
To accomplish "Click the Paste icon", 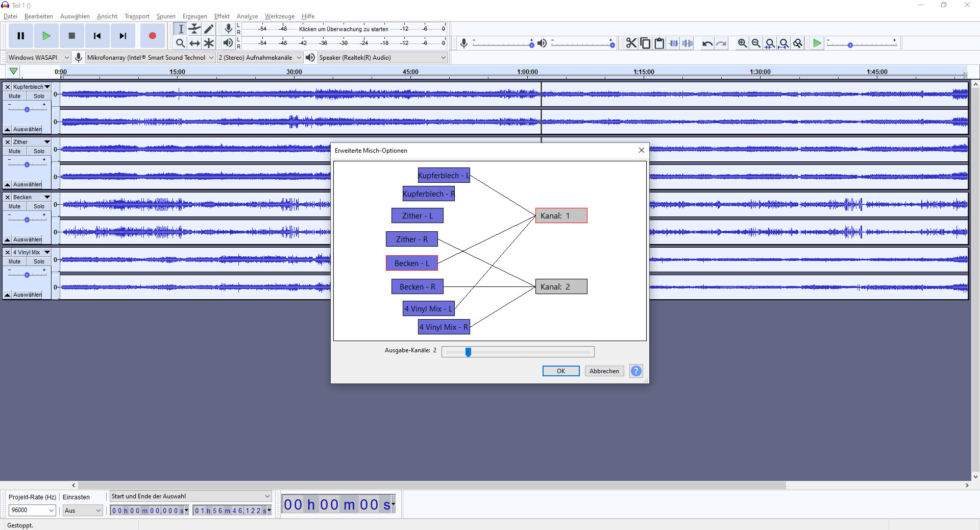I will click(659, 43).
